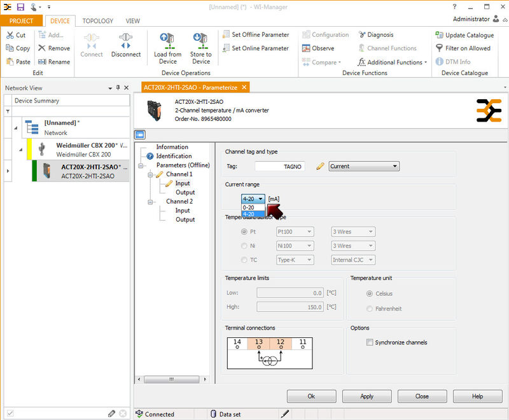Viewport: 509px width, 420px height.
Task: Click the Apply button
Action: (x=366, y=396)
